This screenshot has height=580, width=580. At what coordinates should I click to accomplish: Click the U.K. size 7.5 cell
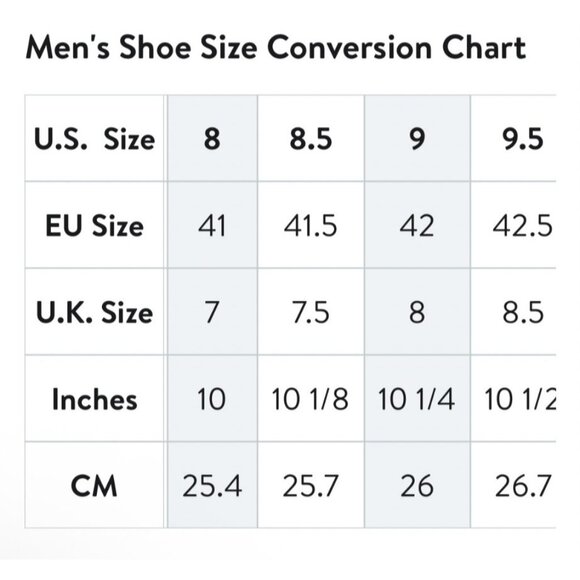click(x=311, y=312)
